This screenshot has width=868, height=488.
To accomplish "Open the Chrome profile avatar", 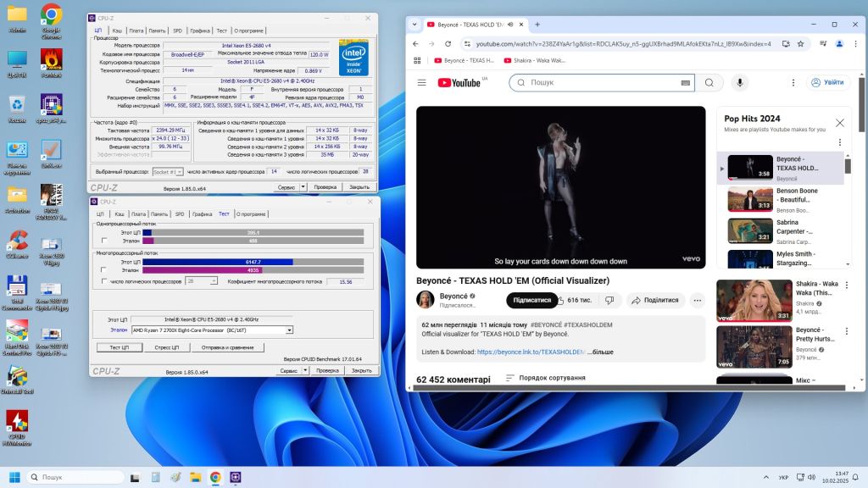I will (839, 44).
